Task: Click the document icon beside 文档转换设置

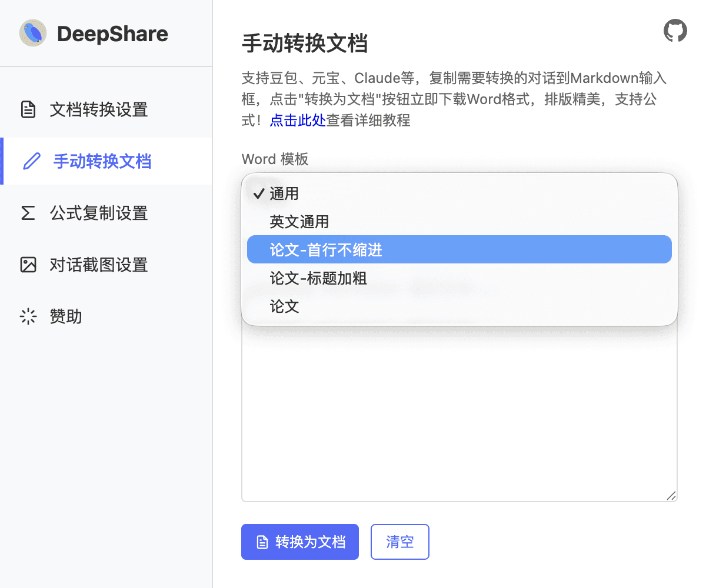Action: point(28,110)
